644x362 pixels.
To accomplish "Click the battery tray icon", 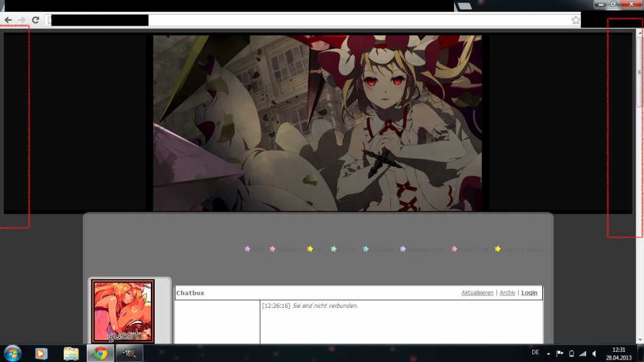I will tap(571, 353).
